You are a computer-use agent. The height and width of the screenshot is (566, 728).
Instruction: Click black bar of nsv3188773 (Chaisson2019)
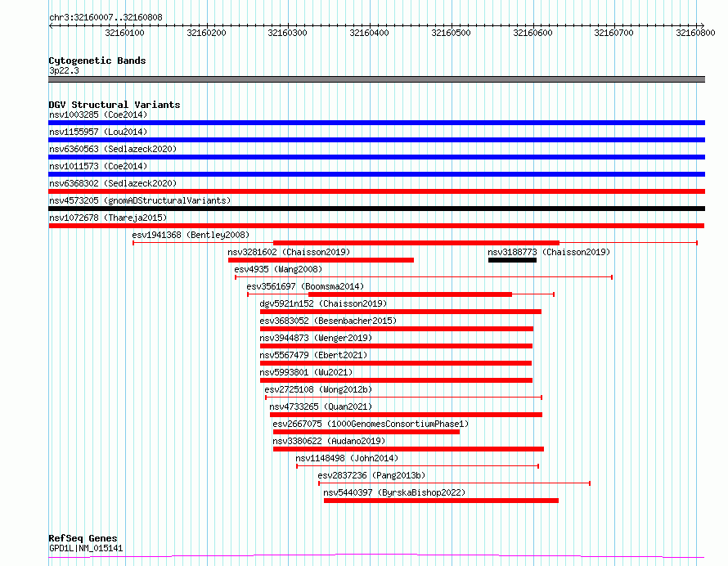512,260
